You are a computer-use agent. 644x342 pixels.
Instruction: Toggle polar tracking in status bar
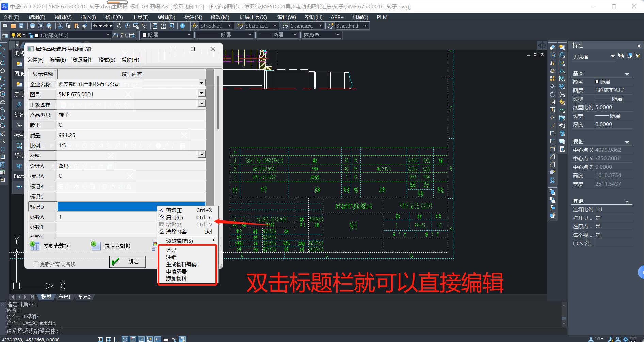click(x=125, y=339)
